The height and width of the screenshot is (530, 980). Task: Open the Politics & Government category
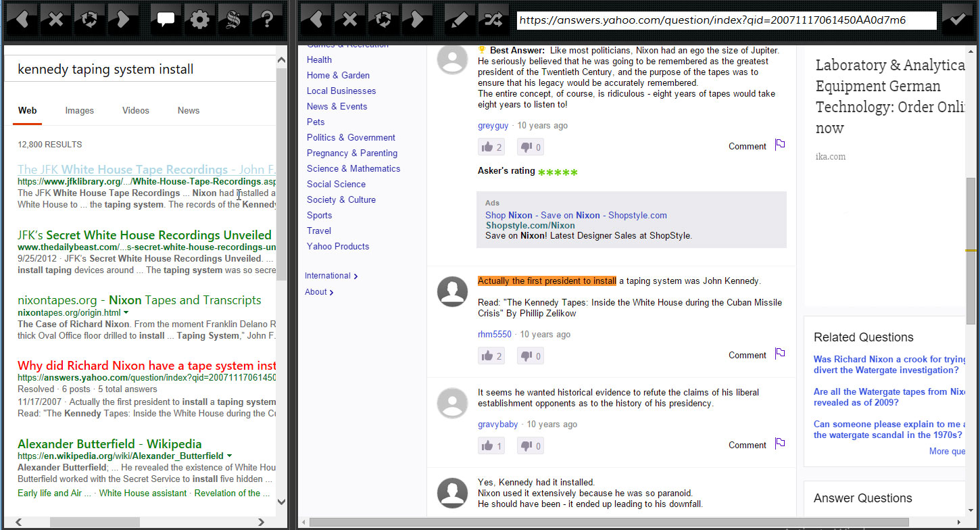click(x=351, y=137)
